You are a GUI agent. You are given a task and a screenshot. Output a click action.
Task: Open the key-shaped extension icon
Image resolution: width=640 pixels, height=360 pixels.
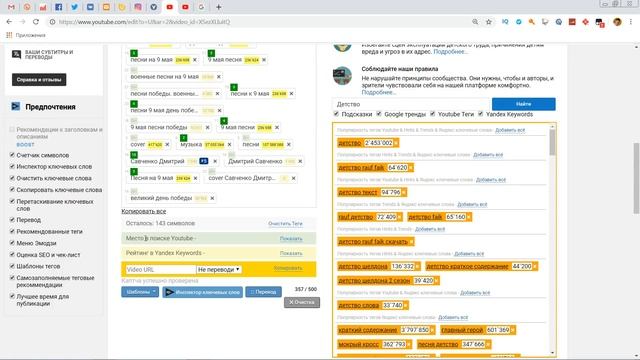[532, 22]
